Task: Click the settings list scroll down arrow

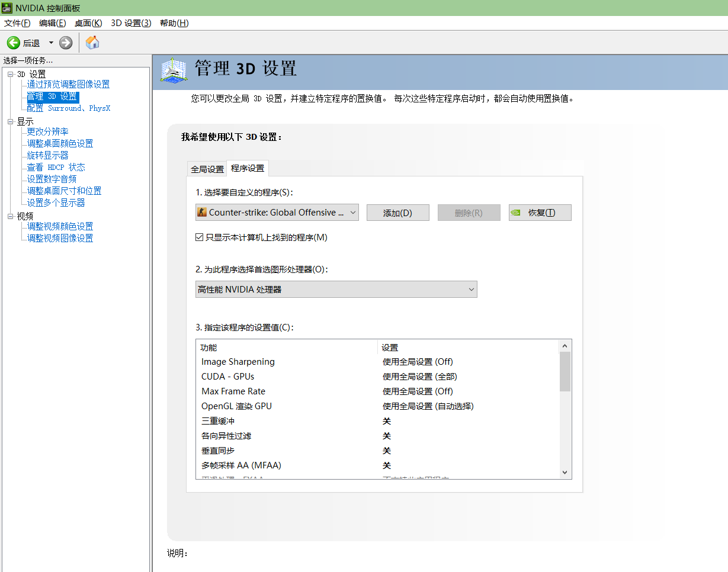Action: [x=565, y=473]
